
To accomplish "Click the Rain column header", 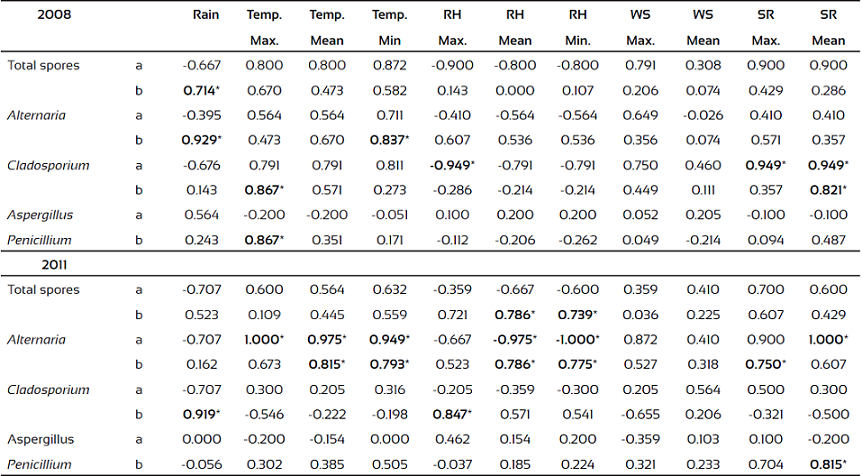I will [206, 16].
